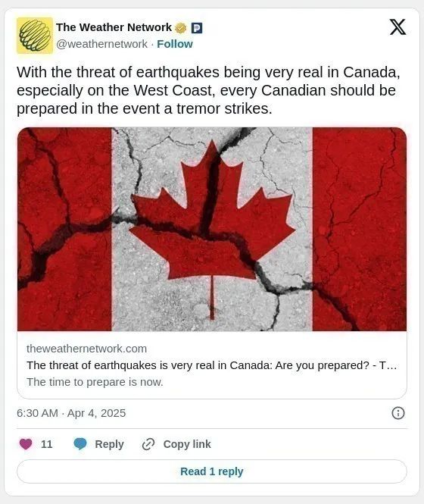The width and height of the screenshot is (424, 504).
Task: Open the tweet info icon
Action: tap(398, 413)
